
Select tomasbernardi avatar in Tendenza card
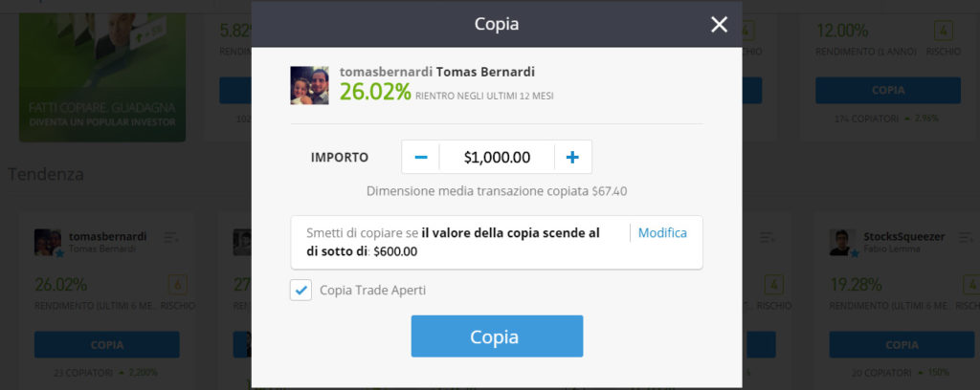[48, 242]
